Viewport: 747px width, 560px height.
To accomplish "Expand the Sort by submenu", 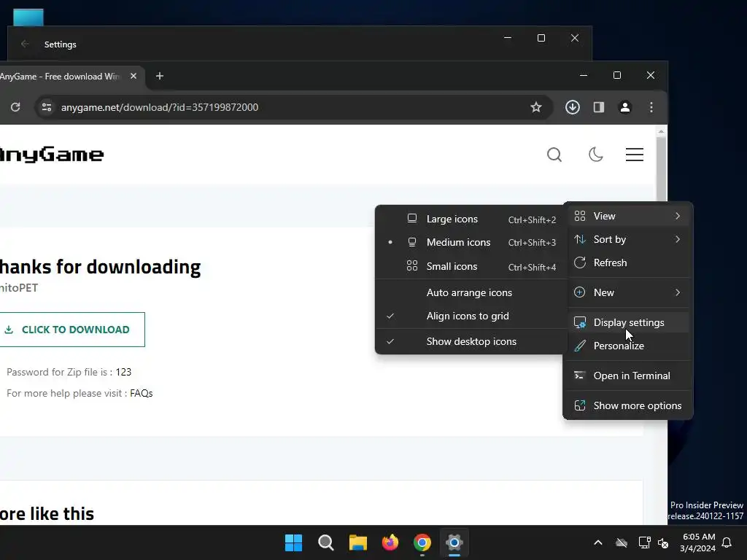I will point(628,239).
